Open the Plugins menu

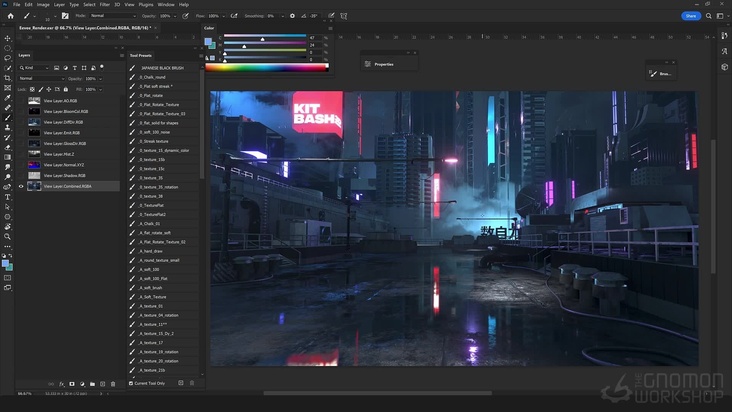click(x=146, y=5)
